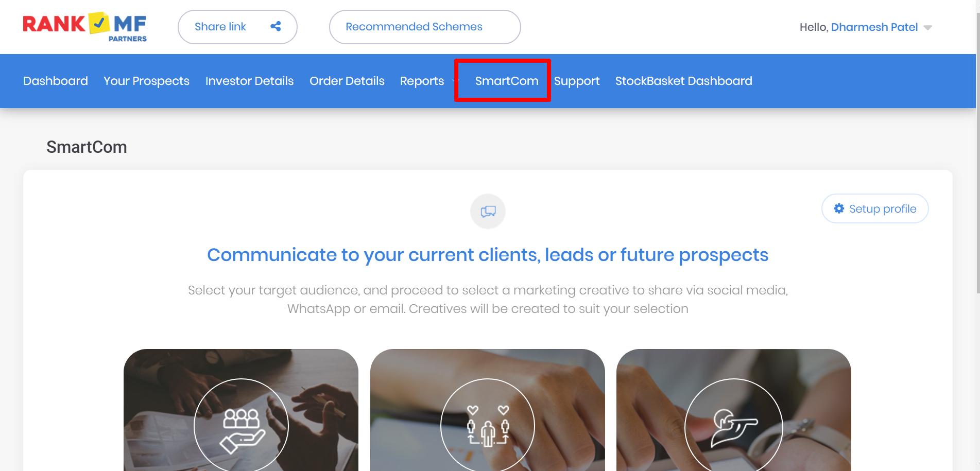Open Recommended Schemes
Screen dimensions: 980x471
[425, 27]
